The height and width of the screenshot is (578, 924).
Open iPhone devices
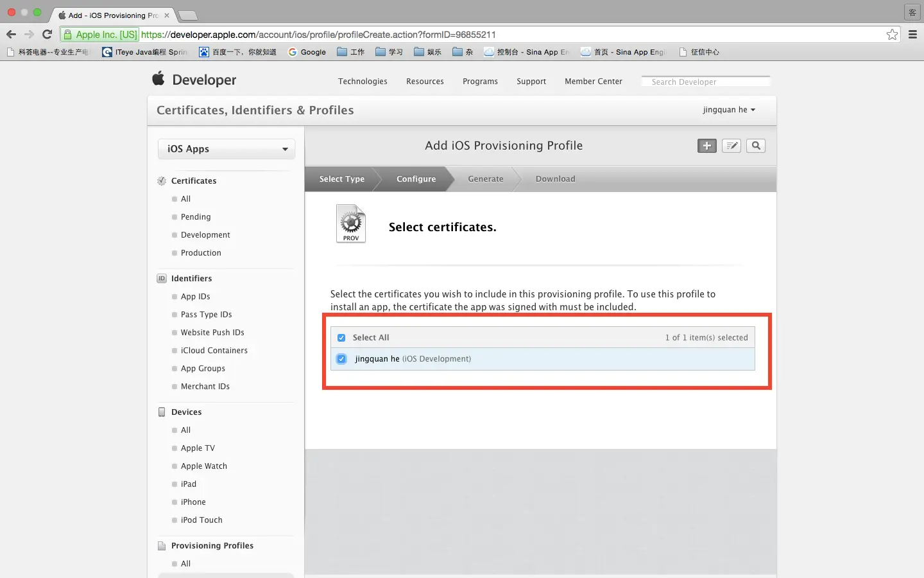(x=193, y=502)
